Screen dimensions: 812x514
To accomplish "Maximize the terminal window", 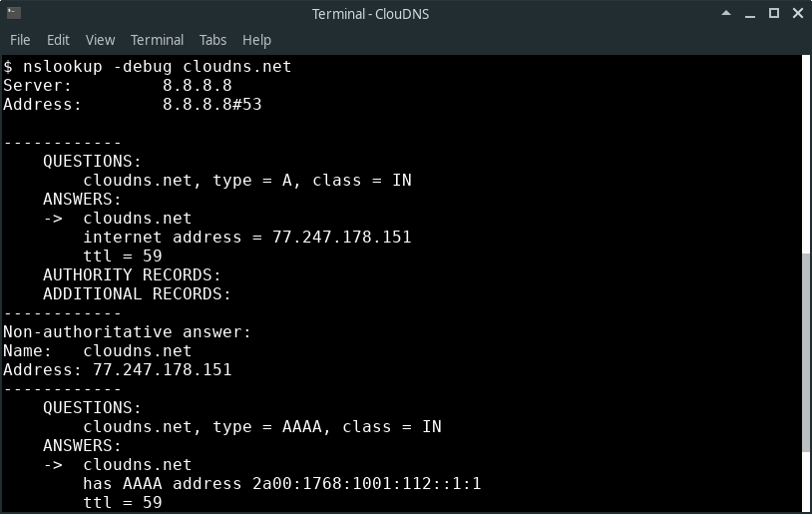I will 774,13.
